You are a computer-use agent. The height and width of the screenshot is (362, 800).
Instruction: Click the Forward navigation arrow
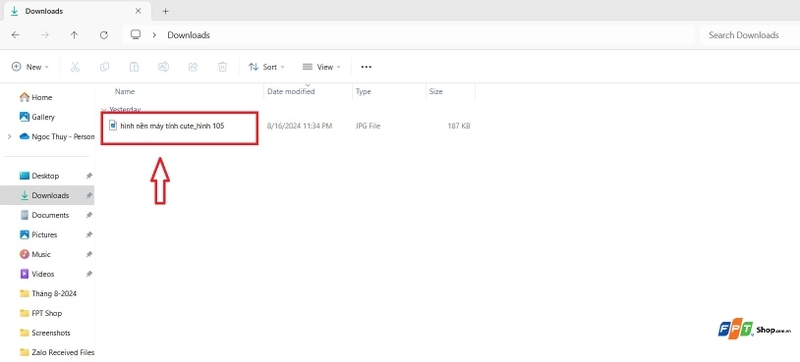[x=45, y=35]
